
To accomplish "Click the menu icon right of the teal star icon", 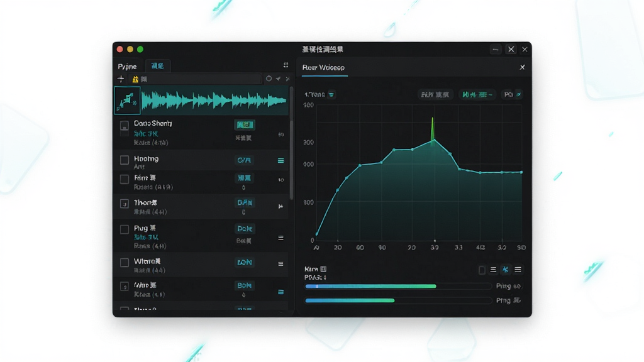I will pos(518,270).
